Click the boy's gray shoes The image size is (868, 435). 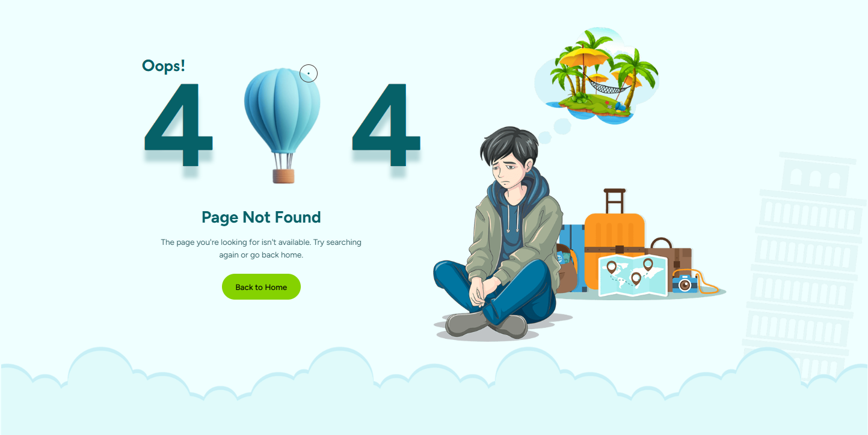click(487, 324)
